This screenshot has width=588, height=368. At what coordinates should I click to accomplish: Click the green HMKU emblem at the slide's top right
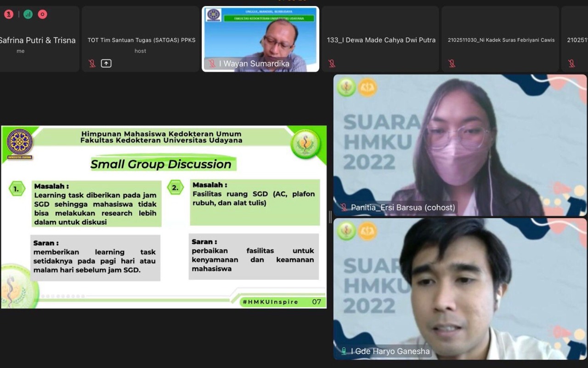click(305, 144)
